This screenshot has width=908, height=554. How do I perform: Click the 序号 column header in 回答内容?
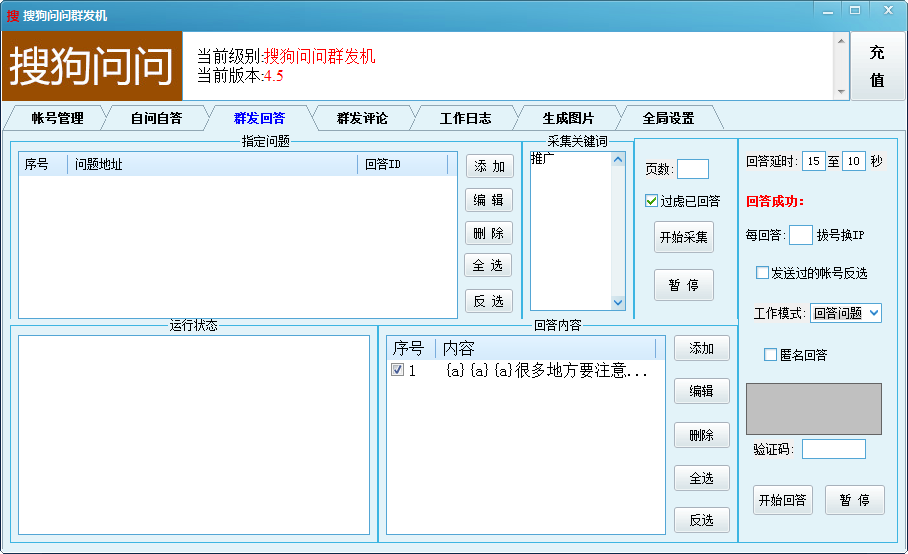411,348
